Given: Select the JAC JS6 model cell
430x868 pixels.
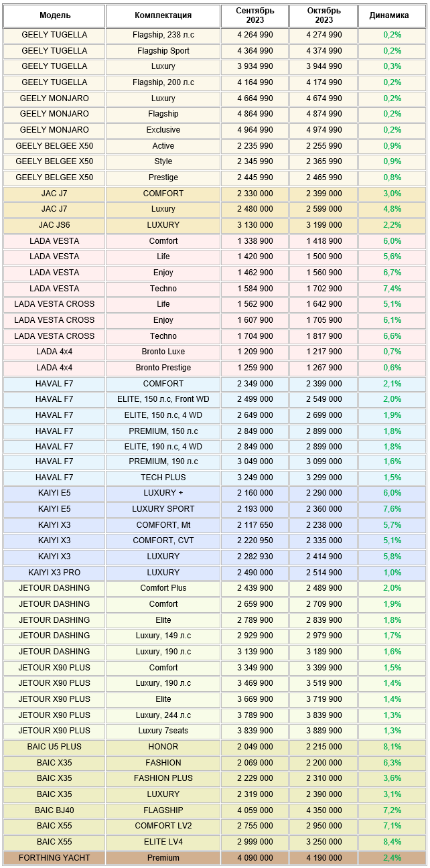Looking at the screenshot, I should (54, 225).
